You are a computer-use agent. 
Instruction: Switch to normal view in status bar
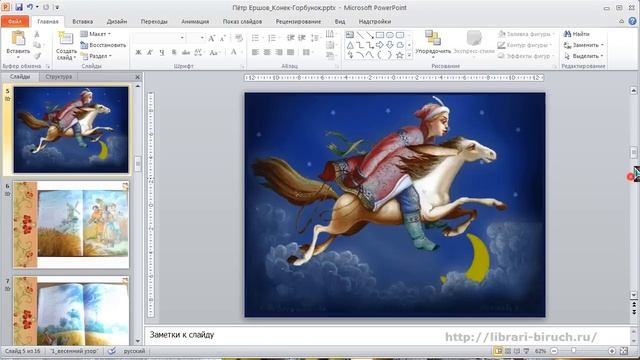pos(498,351)
